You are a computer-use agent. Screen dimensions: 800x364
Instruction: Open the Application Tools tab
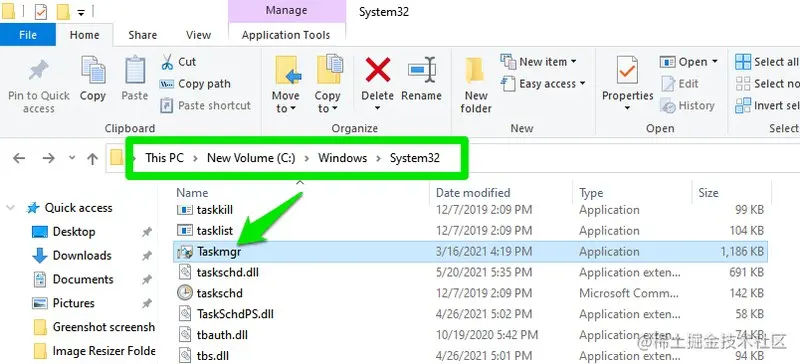tap(286, 35)
